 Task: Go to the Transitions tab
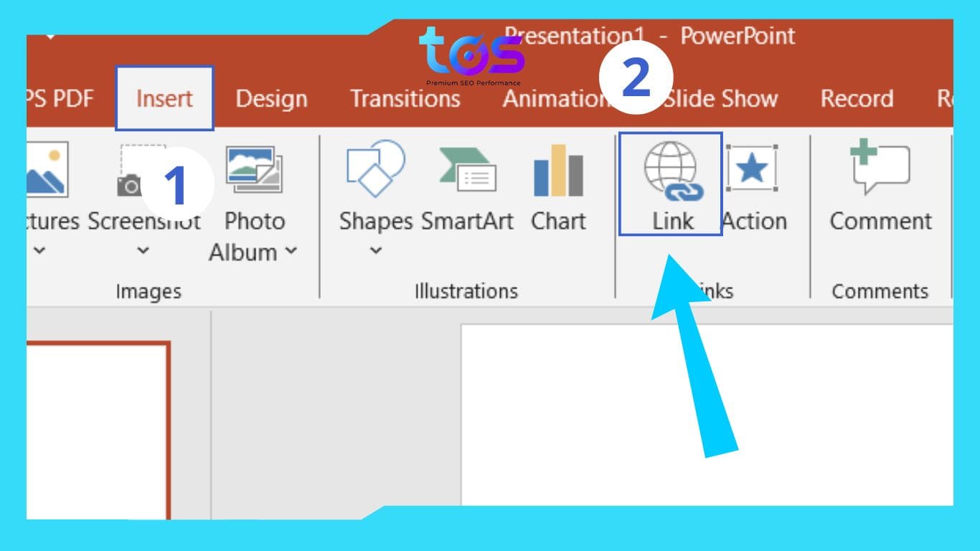tap(405, 98)
